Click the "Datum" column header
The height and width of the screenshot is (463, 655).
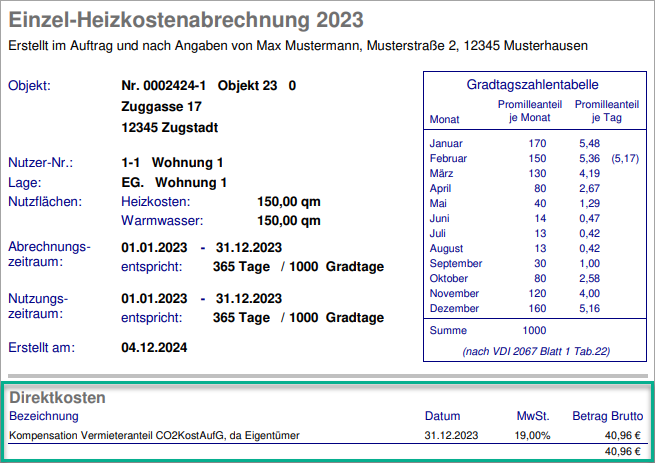[x=442, y=416]
